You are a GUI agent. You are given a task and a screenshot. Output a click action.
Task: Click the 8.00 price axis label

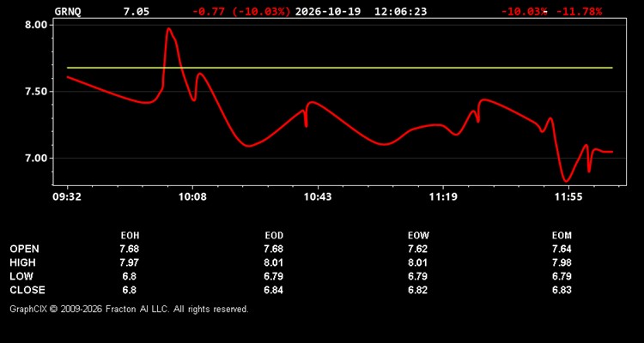37,25
